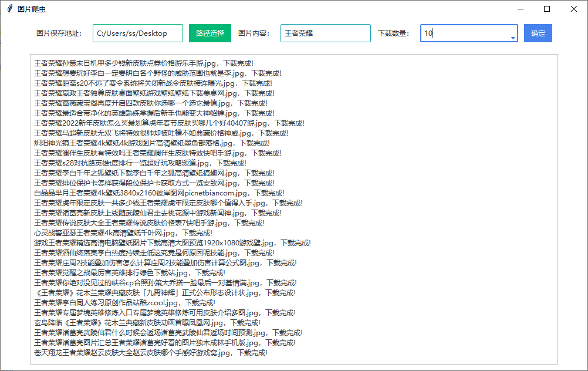
Task: Click the log line about s28对抗路英雄
Action: pyautogui.click(x=140, y=163)
